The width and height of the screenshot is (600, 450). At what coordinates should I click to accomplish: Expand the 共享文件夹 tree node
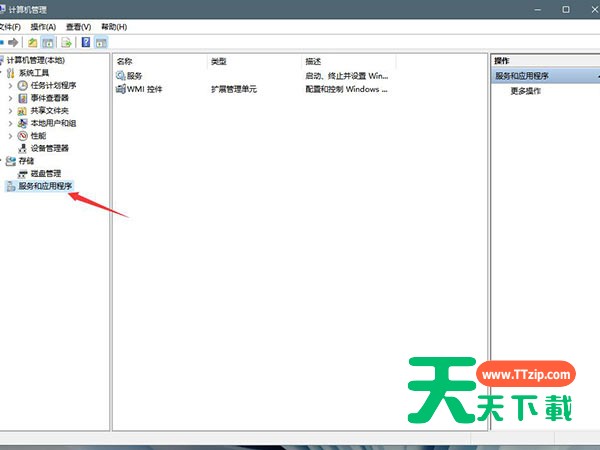(x=10, y=111)
